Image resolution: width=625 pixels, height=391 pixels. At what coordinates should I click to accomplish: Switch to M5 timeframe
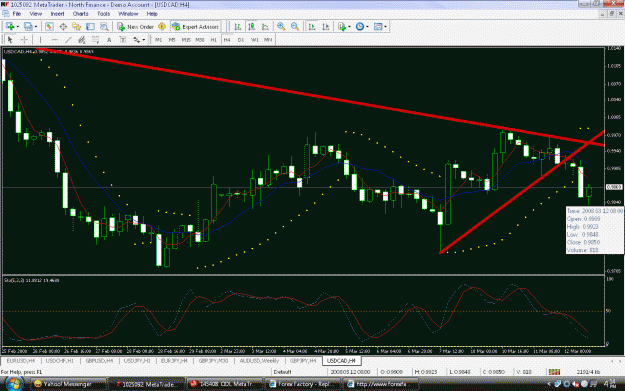172,40
